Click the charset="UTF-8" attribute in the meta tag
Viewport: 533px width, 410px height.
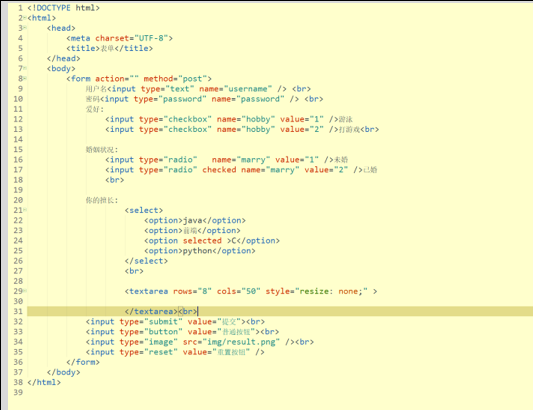[x=132, y=38]
